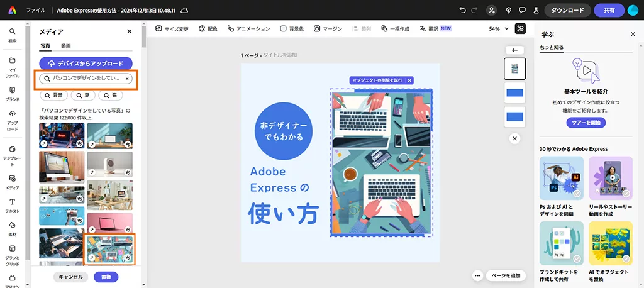Click the 置換 button

(106, 277)
